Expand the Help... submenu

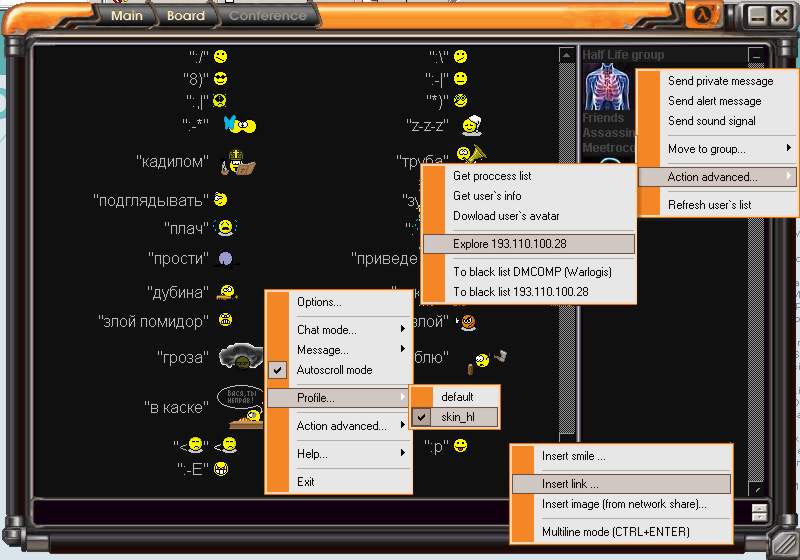pyautogui.click(x=340, y=454)
